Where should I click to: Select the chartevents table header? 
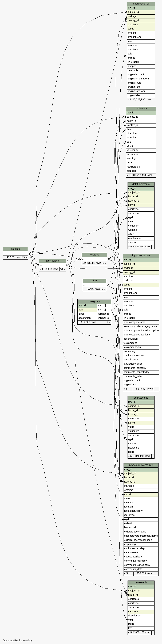[141, 109]
